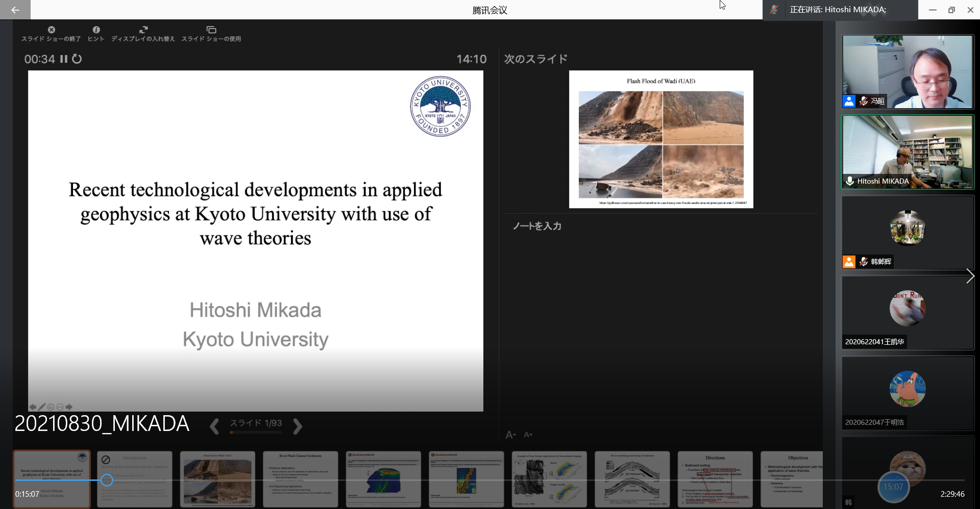The image size is (980, 509).
Task: Increase notes font size with larger A
Action: click(x=510, y=435)
